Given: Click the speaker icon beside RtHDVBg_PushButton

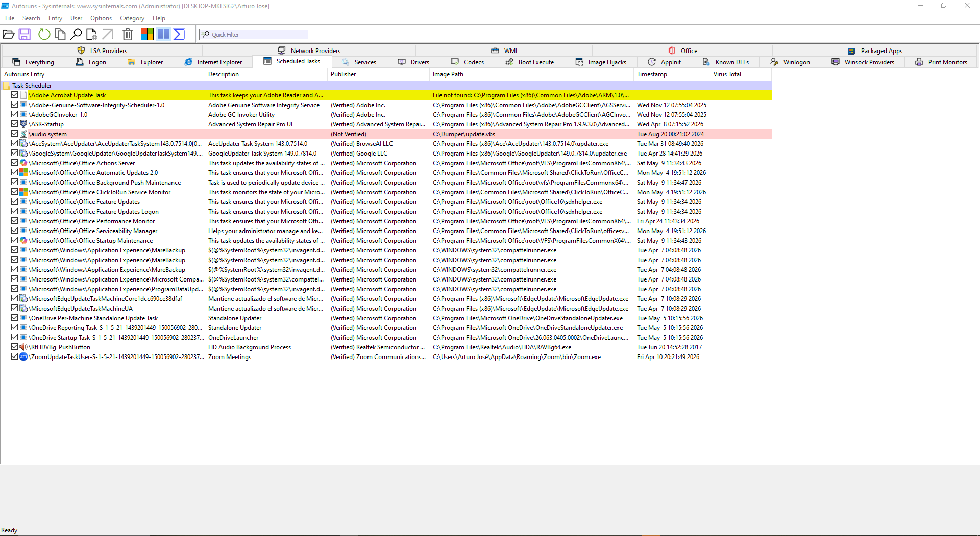Looking at the screenshot, I should point(23,347).
